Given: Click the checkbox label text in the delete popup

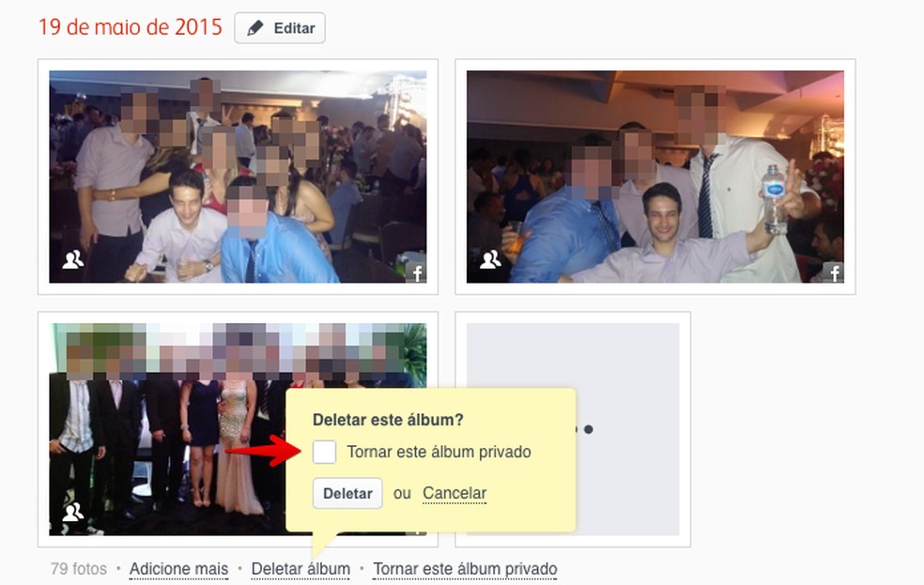Looking at the screenshot, I should [439, 452].
